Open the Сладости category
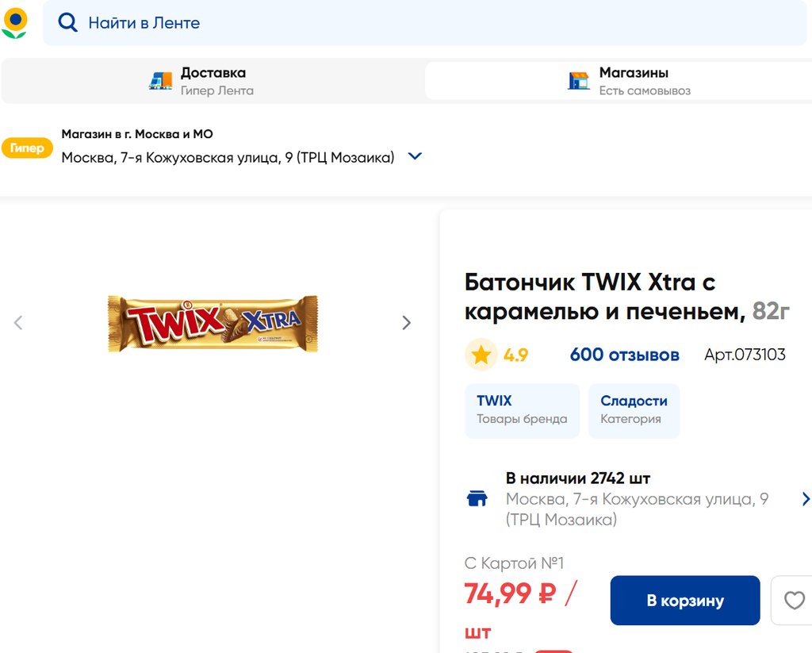 pos(634,409)
